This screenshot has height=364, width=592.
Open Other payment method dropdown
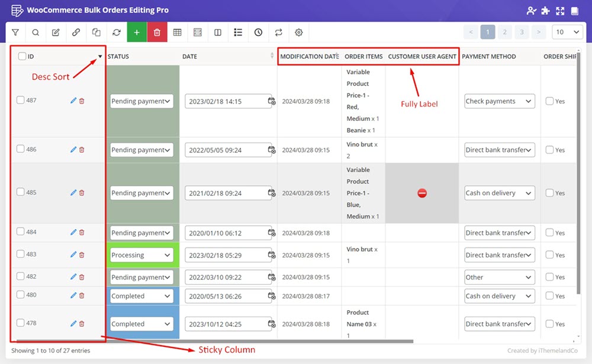tap(500, 277)
